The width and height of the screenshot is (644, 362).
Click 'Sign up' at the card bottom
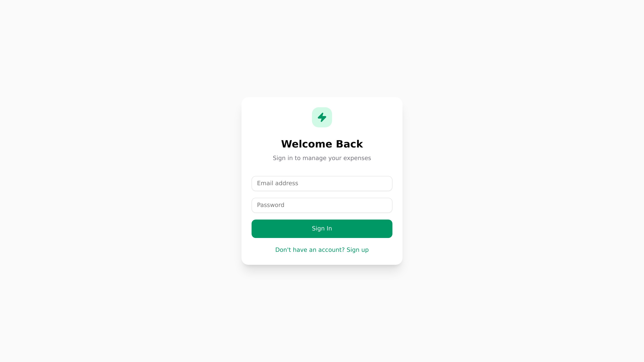point(357,250)
